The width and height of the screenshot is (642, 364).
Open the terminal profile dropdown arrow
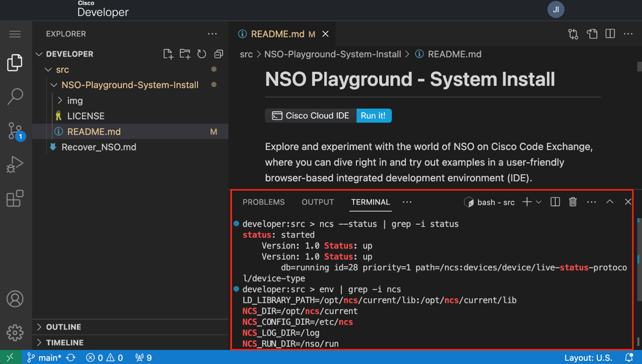tap(538, 202)
